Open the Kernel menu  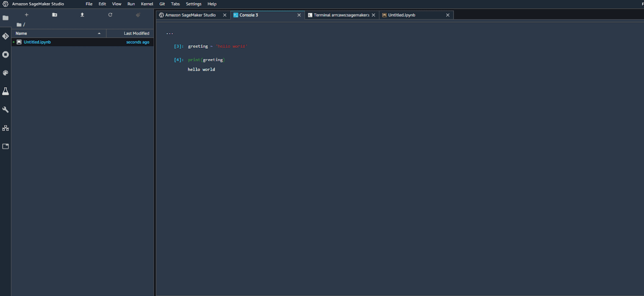pyautogui.click(x=147, y=4)
